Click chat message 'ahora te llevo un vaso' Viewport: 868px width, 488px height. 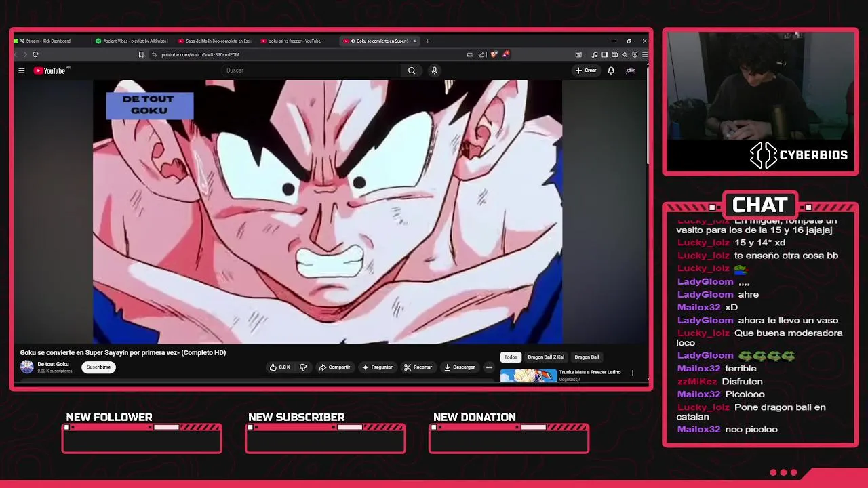788,320
